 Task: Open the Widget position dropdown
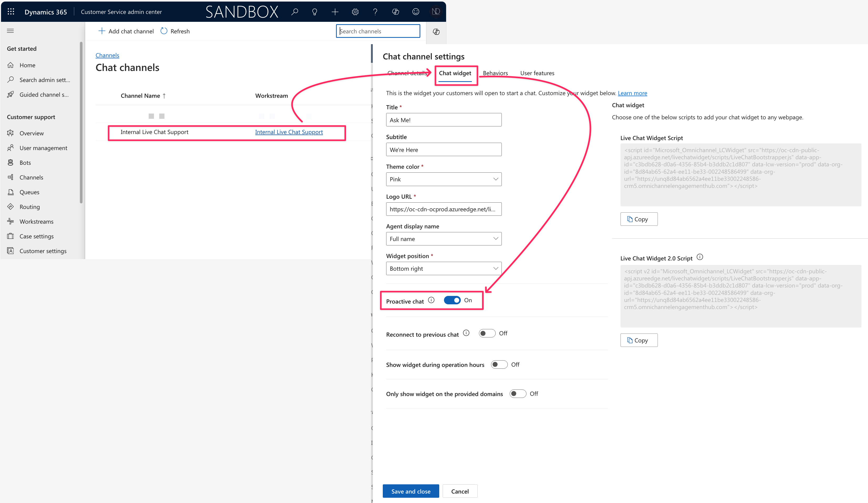pyautogui.click(x=443, y=268)
